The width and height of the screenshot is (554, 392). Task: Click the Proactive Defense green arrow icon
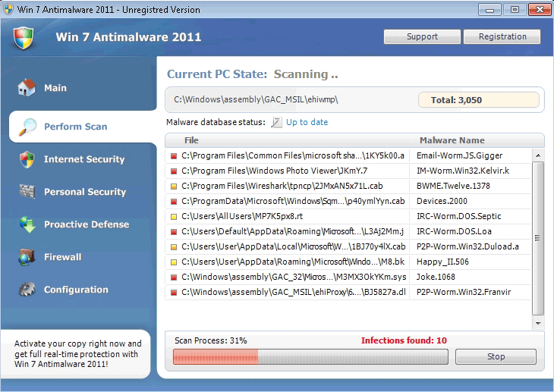[x=27, y=224]
